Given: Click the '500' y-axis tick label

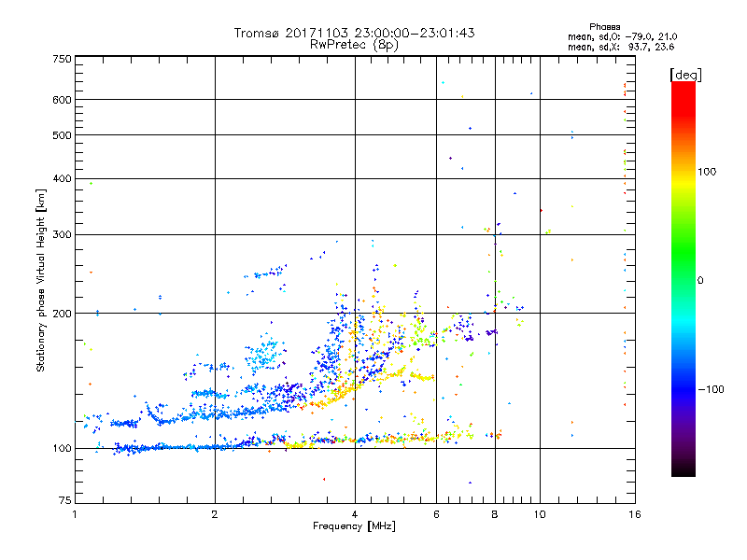Looking at the screenshot, I should pos(63,135).
